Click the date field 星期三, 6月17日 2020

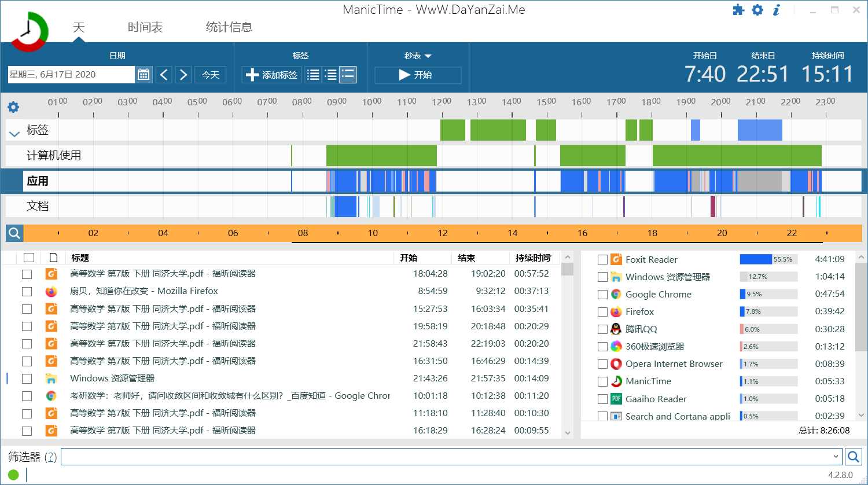(71, 75)
